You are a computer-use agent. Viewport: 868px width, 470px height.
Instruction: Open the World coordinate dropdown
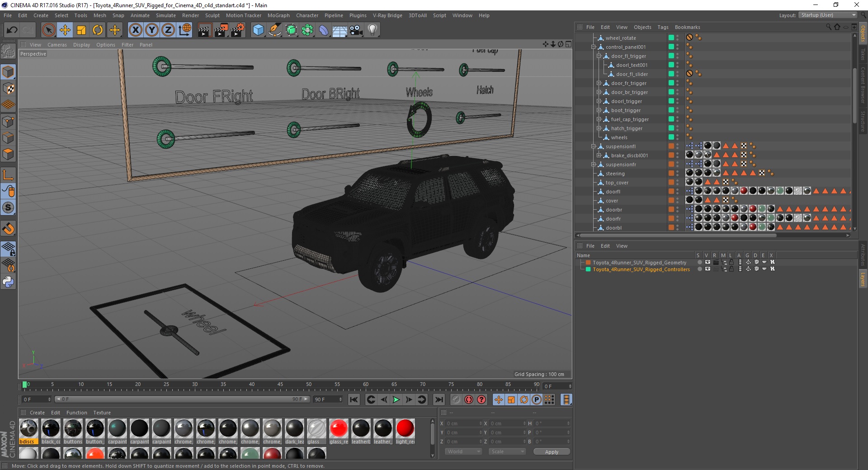click(x=463, y=451)
